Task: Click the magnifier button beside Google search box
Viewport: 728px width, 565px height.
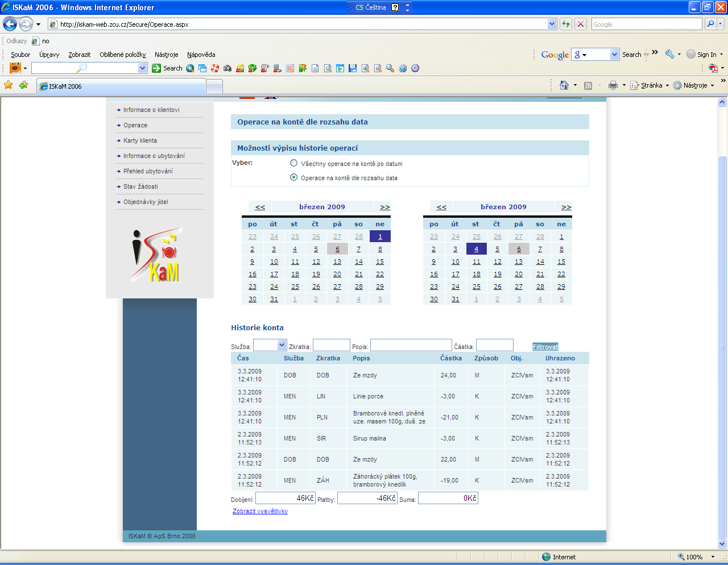Action: click(x=710, y=24)
